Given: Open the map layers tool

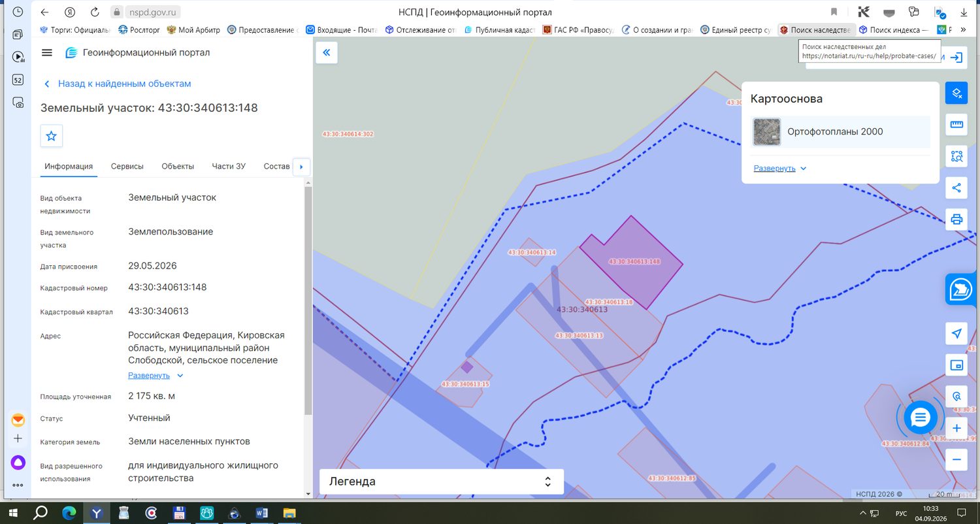Looking at the screenshot, I should point(956,93).
